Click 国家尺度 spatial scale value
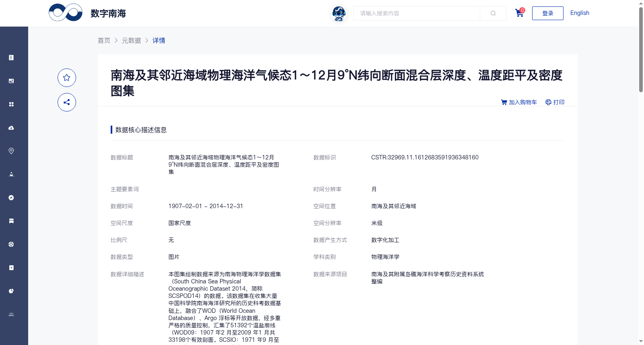Image resolution: width=644 pixels, height=345 pixels. click(180, 223)
